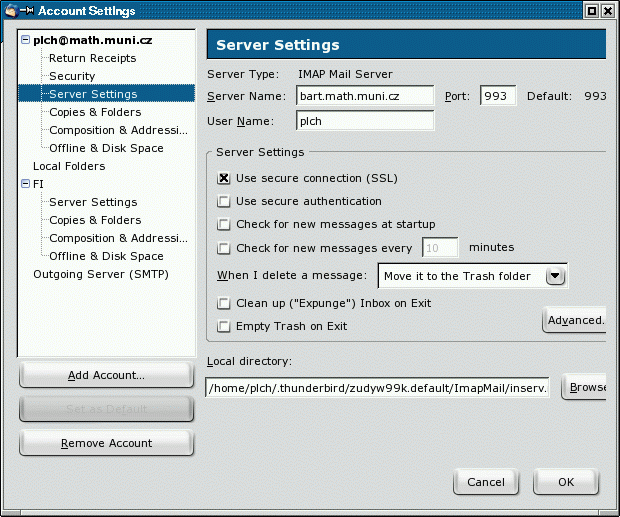Open Composition & Addressing under FI account

click(x=118, y=238)
